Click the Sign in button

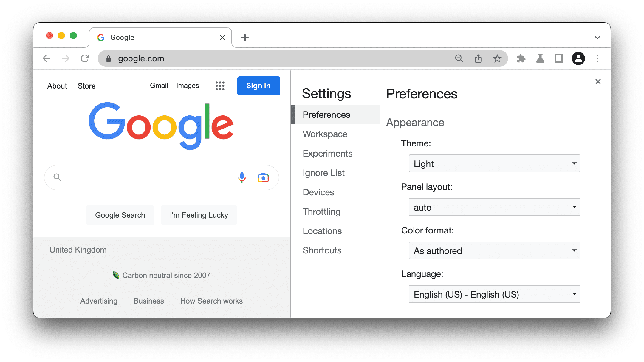pos(258,86)
